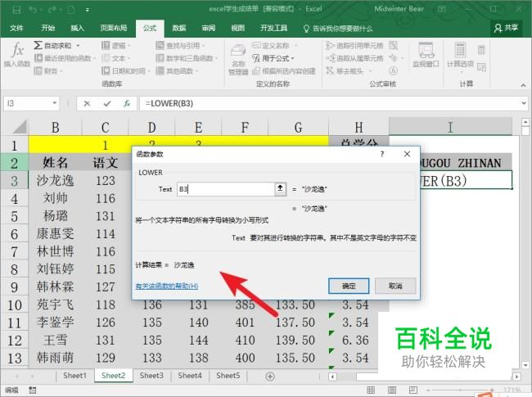Open the Text functions menu

point(115,58)
